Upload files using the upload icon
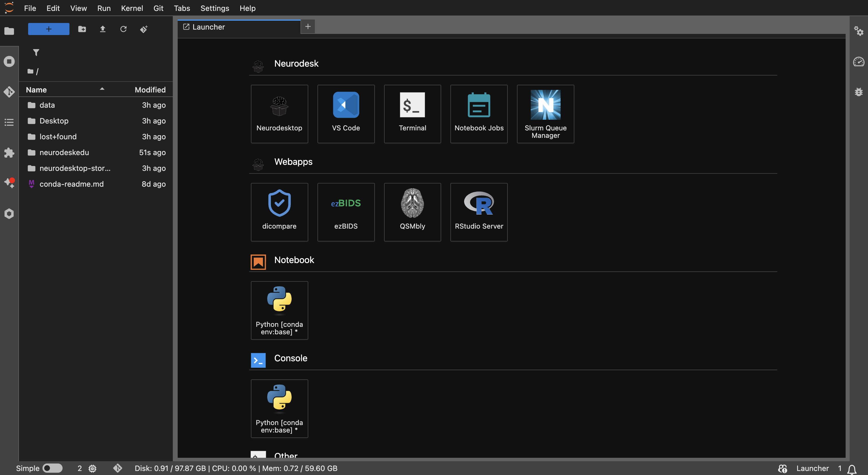Viewport: 868px width, 475px height. [x=103, y=29]
